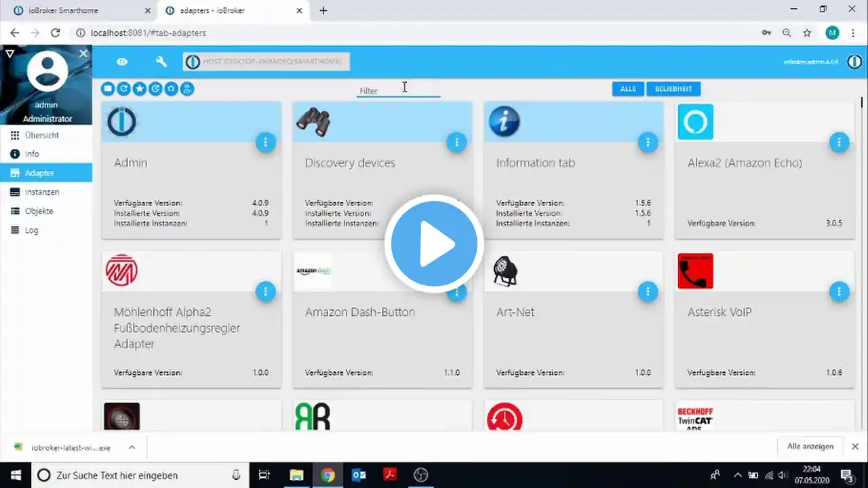Close the sidebar with the X icon

tap(83, 53)
